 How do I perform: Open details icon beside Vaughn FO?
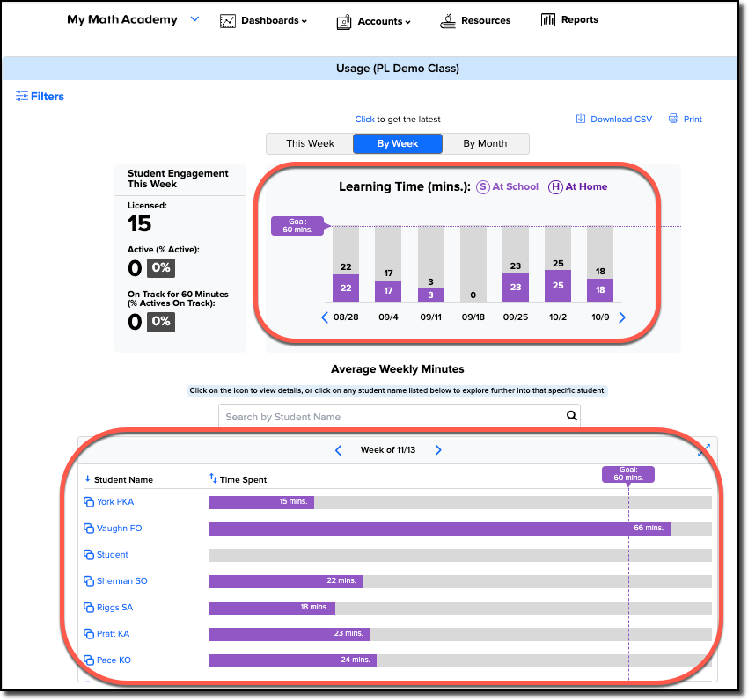pyautogui.click(x=89, y=529)
